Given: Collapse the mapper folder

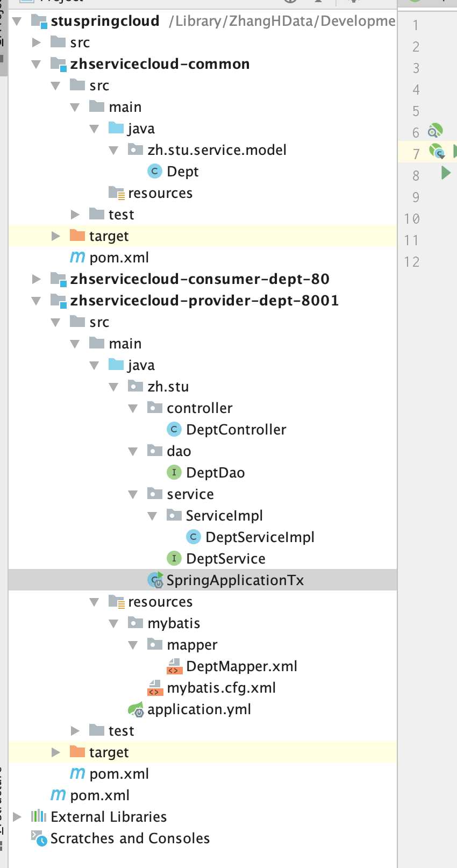Looking at the screenshot, I should point(133,645).
